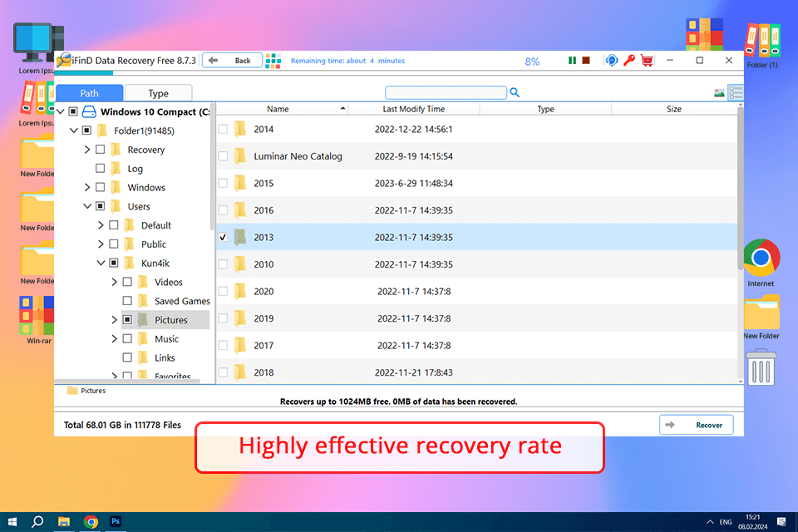Switch to thumbnail preview view icon
The width and height of the screenshot is (798, 532).
point(719,92)
